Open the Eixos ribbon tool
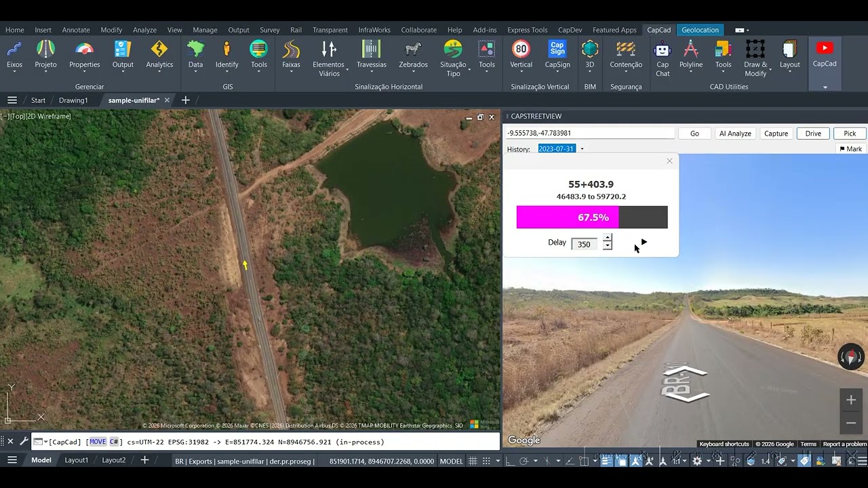Image resolution: width=868 pixels, height=488 pixels. tap(14, 55)
